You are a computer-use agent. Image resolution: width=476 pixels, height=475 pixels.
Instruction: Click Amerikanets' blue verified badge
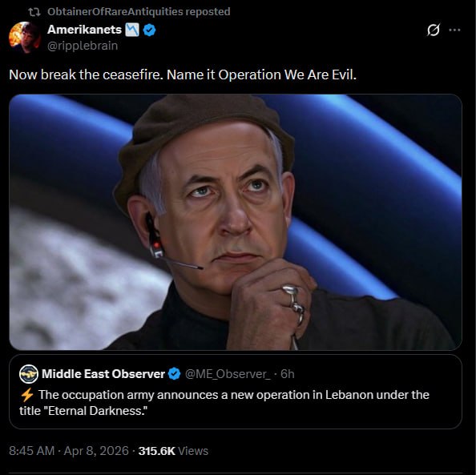[x=149, y=30]
